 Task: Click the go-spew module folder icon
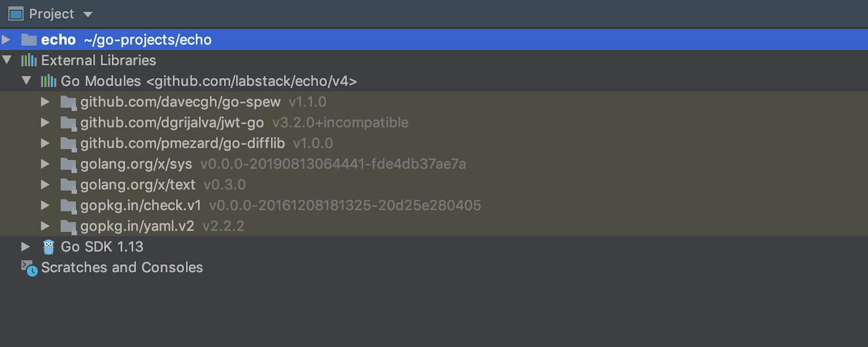[x=68, y=102]
